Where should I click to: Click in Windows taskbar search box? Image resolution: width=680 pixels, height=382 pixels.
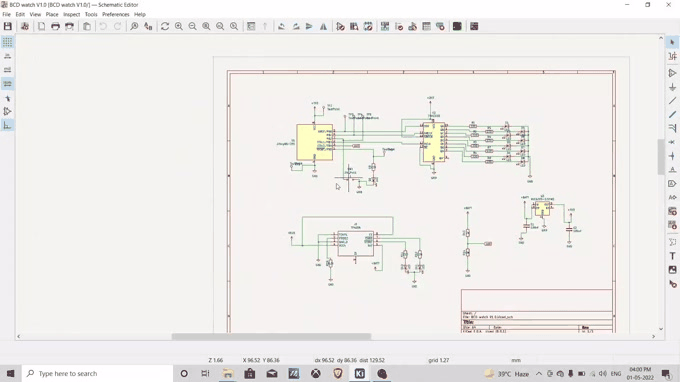point(97,373)
